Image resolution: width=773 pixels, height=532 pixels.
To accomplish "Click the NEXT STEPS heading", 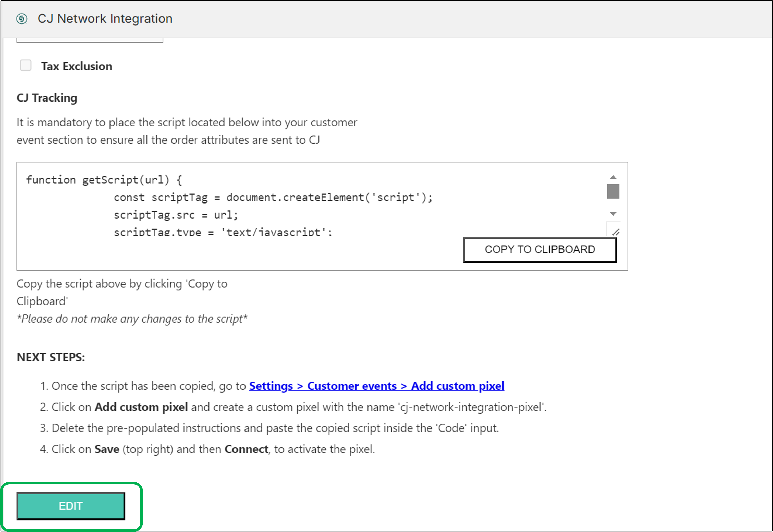I will 51,357.
